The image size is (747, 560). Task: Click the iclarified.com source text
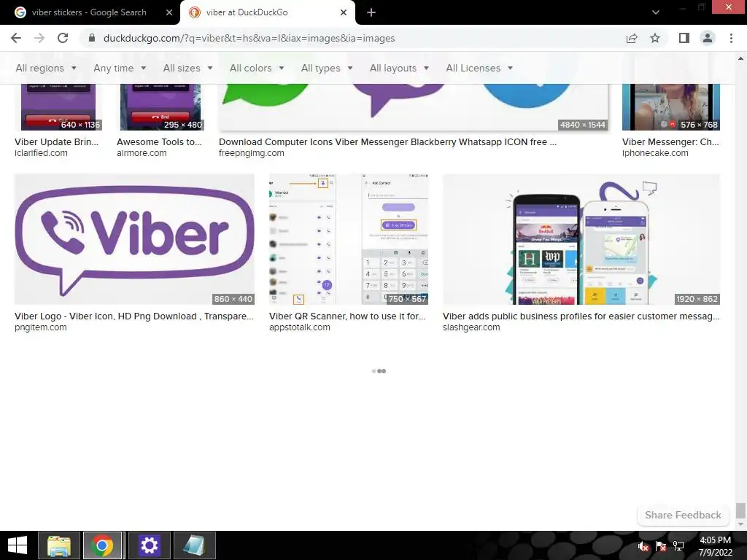(41, 153)
